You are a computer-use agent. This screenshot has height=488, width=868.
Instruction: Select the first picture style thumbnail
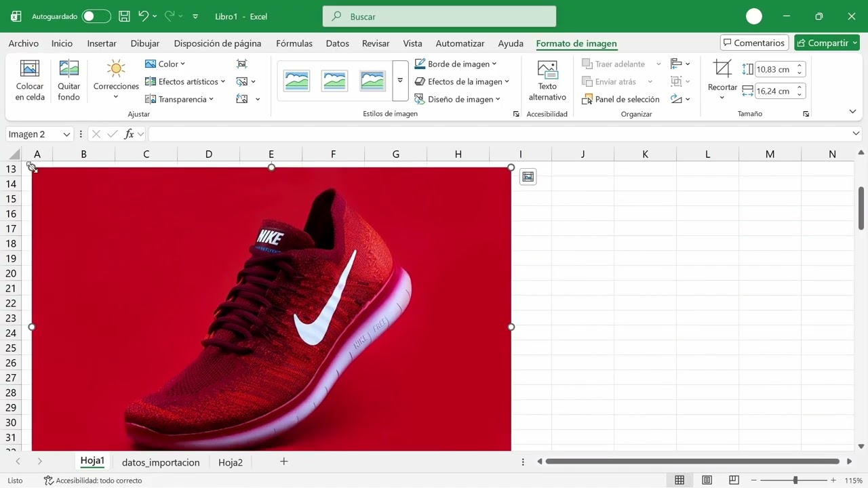296,81
